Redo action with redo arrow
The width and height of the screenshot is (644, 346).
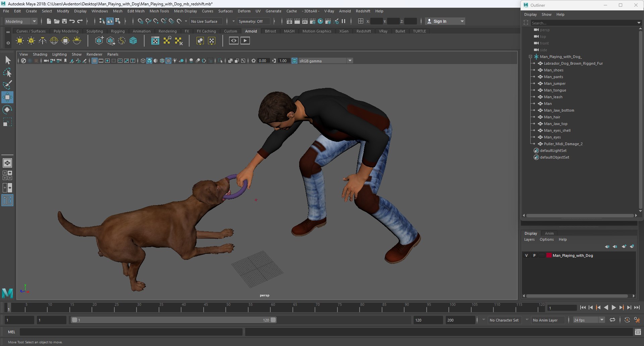click(80, 21)
